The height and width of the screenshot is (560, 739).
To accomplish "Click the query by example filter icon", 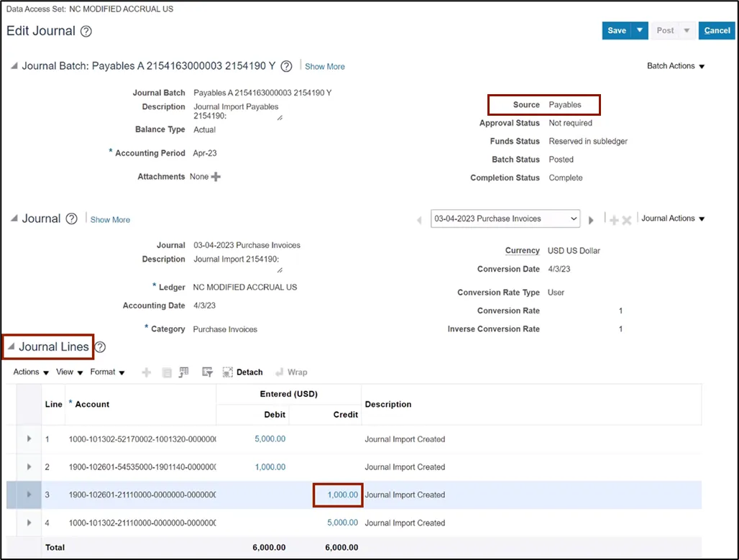I will 208,372.
